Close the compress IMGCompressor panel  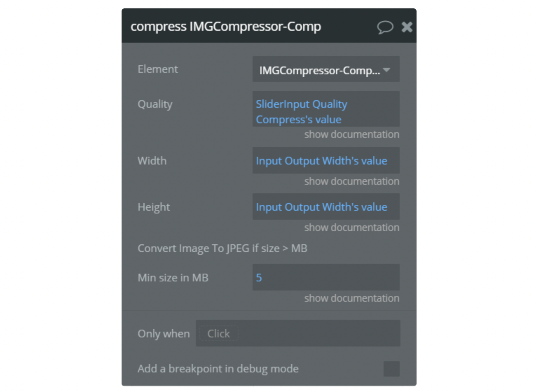tap(407, 27)
